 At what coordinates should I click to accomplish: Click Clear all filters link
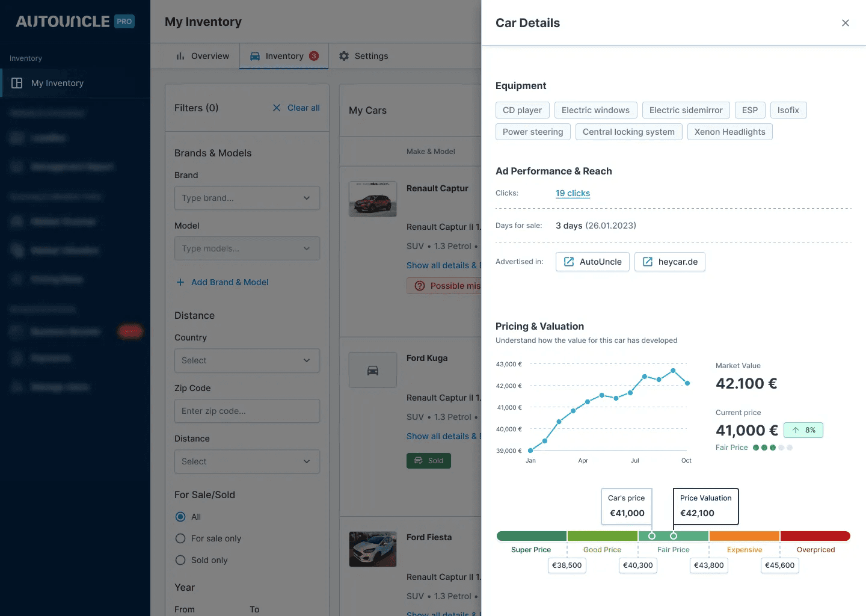(x=303, y=108)
